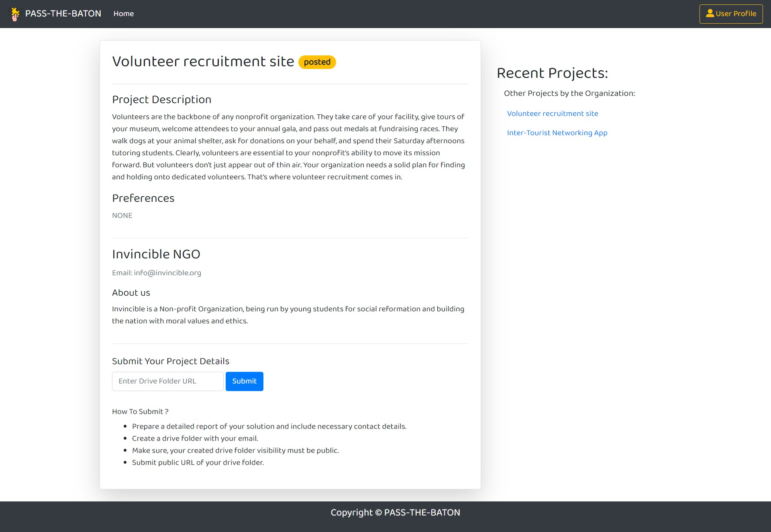
Task: Click the How To Submit ? text
Action: tap(140, 412)
